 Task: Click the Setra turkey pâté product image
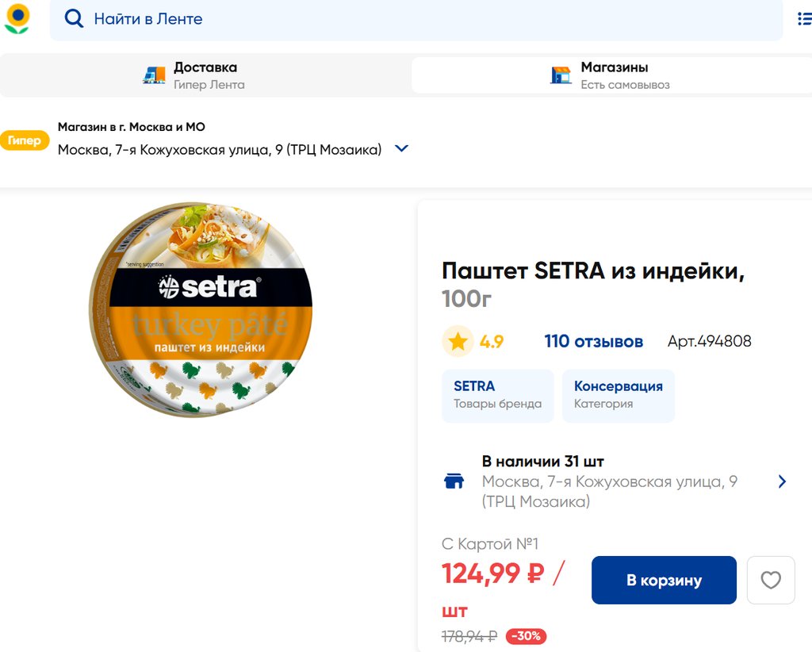pyautogui.click(x=201, y=310)
